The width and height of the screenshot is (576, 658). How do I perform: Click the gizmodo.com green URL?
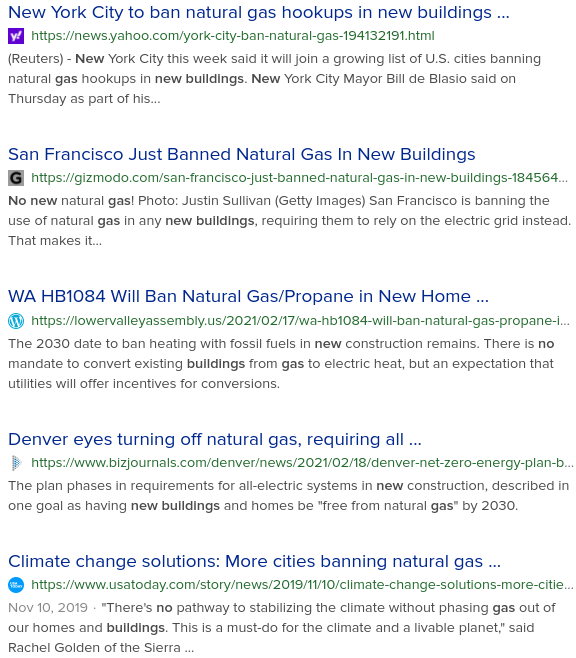(x=300, y=178)
